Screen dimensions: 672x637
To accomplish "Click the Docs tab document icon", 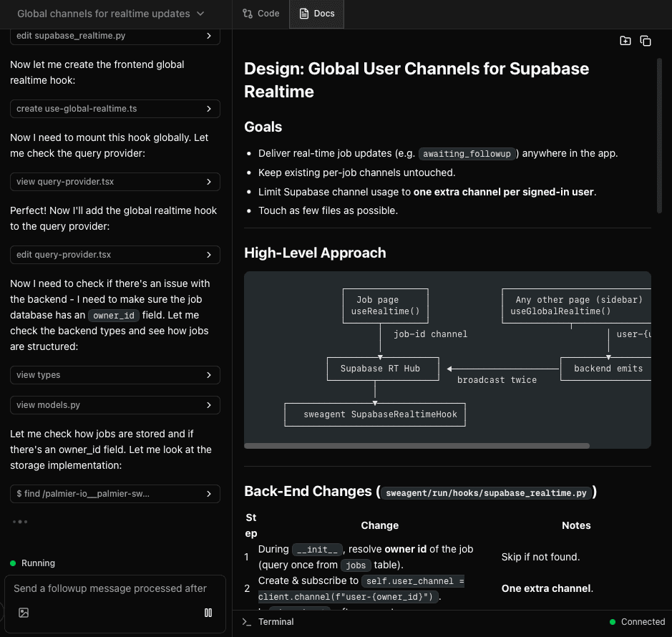I will pos(304,14).
